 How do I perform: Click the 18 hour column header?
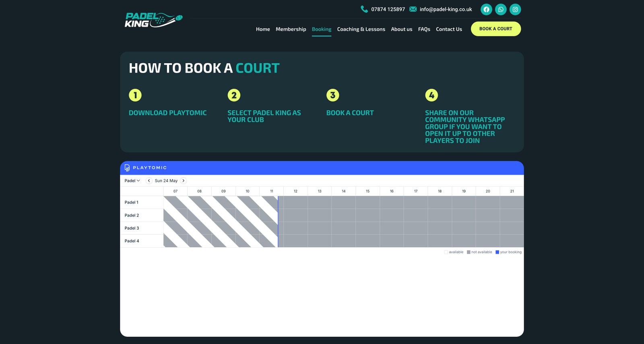click(440, 191)
